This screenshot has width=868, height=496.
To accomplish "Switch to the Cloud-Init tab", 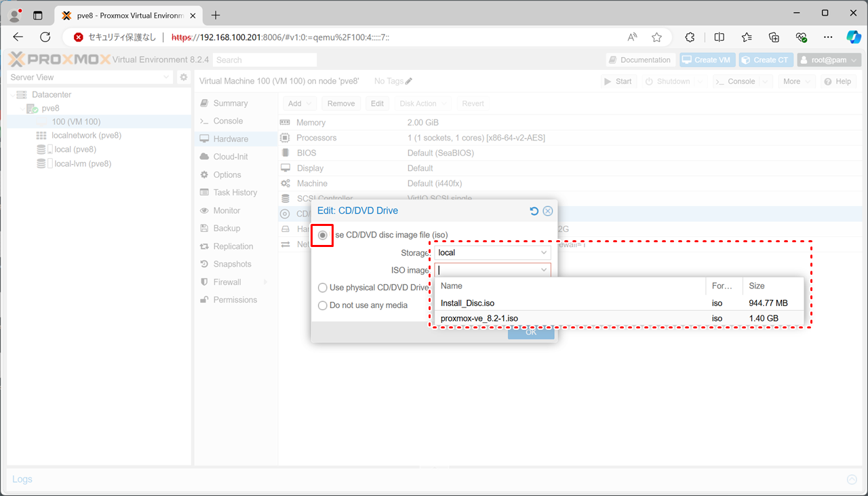I will coord(231,157).
